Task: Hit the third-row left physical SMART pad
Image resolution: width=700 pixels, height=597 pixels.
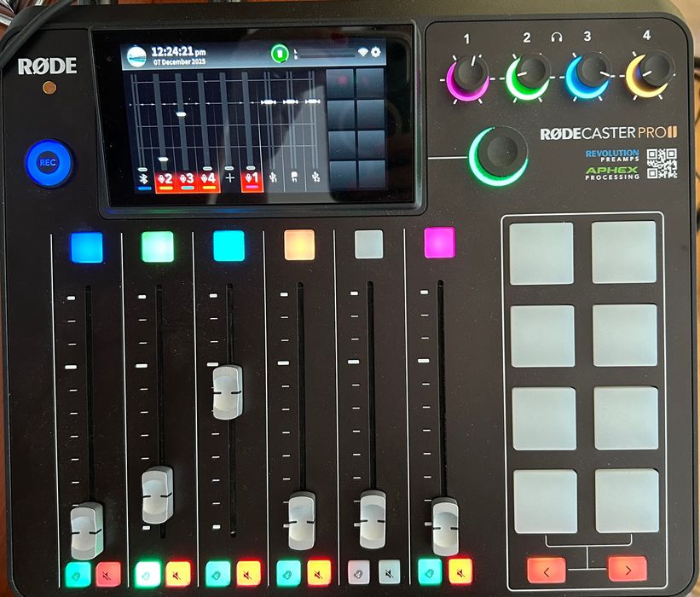Action: click(x=544, y=419)
